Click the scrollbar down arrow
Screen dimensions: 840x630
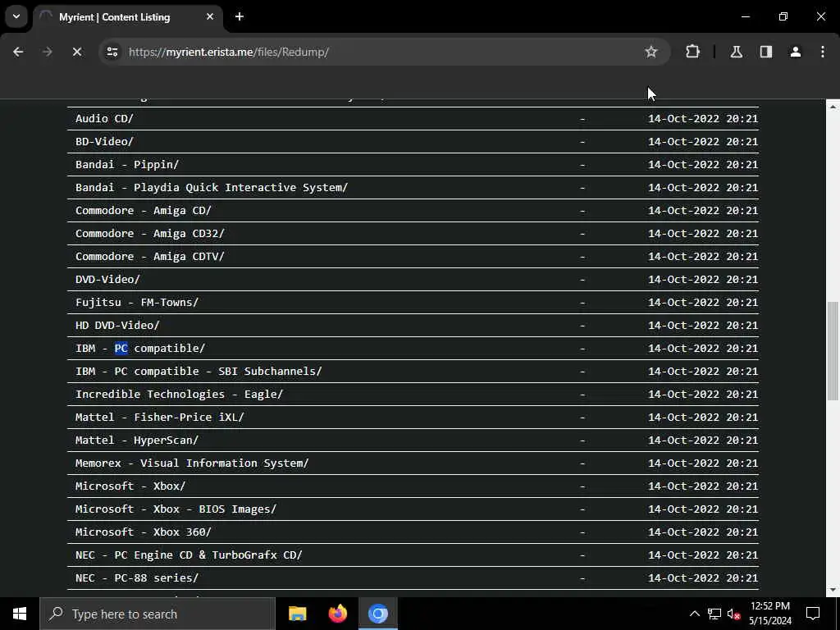tap(833, 590)
